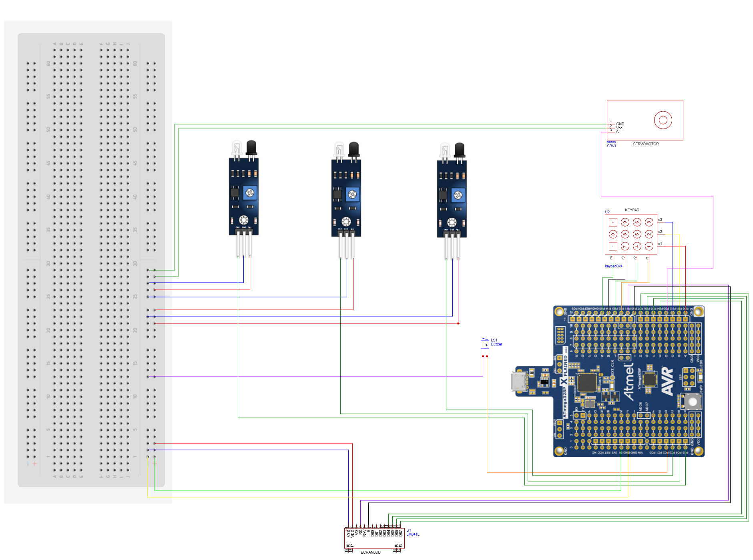This screenshot has height=560, width=753.
Task: Select the SERVOMOTOR label
Action: point(646,144)
